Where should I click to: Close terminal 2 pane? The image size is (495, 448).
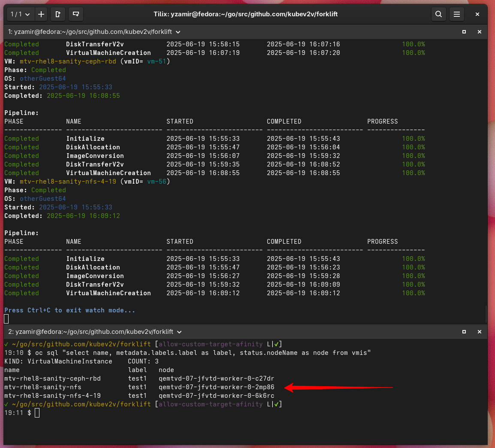pyautogui.click(x=480, y=332)
